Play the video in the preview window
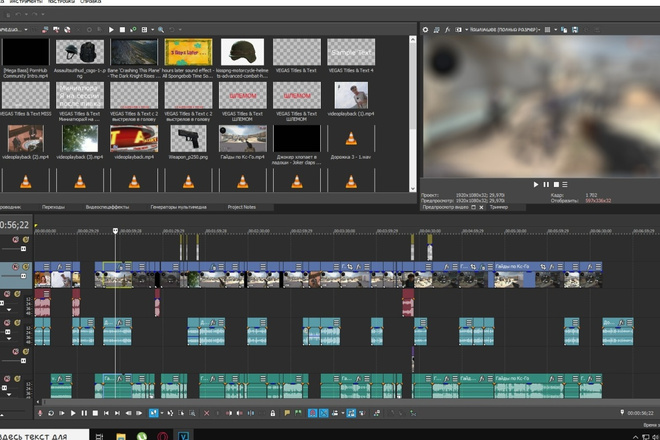 (x=536, y=184)
